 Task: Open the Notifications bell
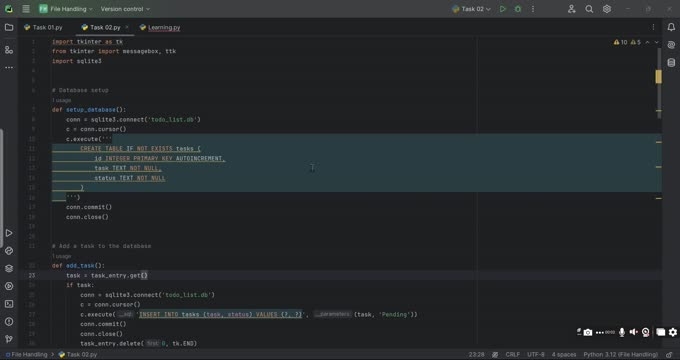pyautogui.click(x=671, y=27)
